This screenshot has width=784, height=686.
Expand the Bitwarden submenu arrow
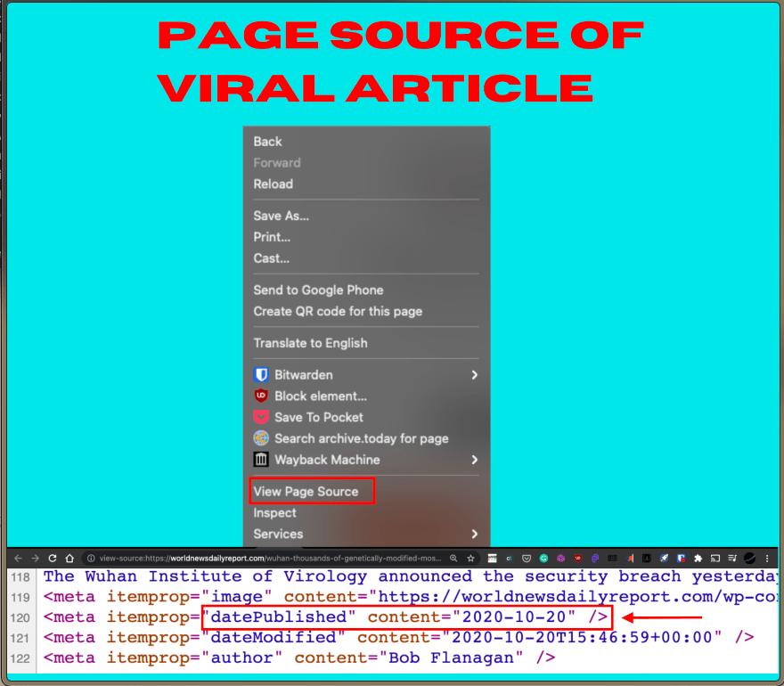coord(475,374)
